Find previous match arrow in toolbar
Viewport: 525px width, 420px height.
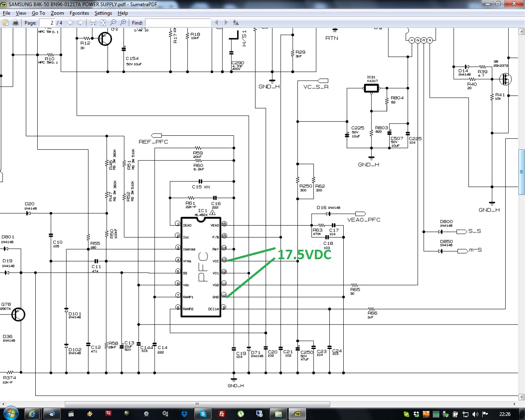pos(217,23)
